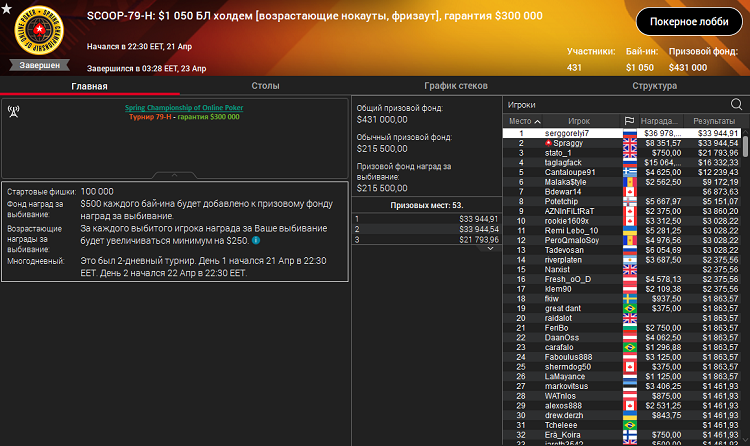Click first place prize $33 944,91 row
The image size is (750, 446).
(427, 219)
